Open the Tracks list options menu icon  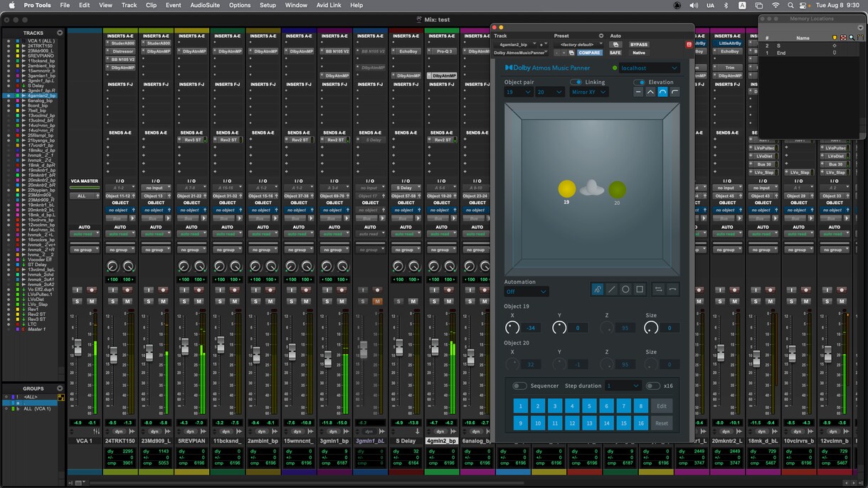click(60, 33)
